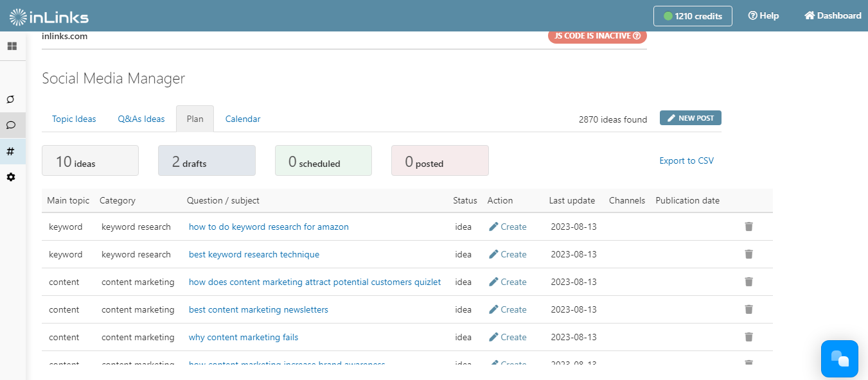
Task: Delete the 'attract potential customers quizlet' row
Action: point(748,282)
